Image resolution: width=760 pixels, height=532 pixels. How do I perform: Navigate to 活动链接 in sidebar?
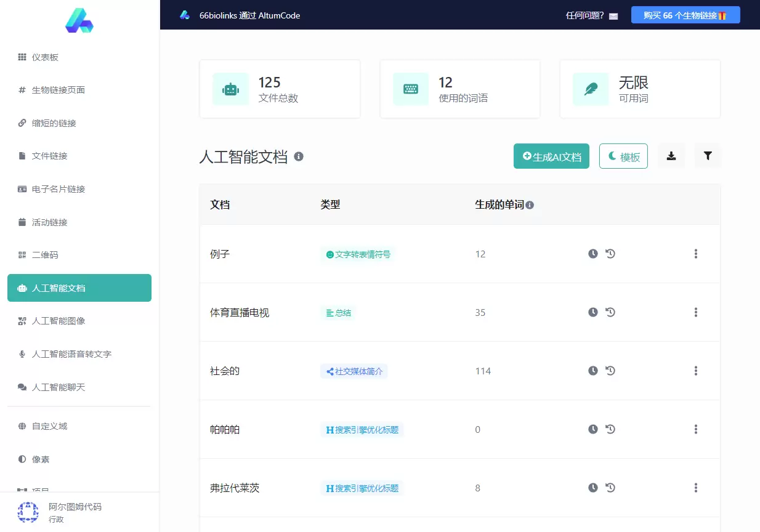coord(79,222)
